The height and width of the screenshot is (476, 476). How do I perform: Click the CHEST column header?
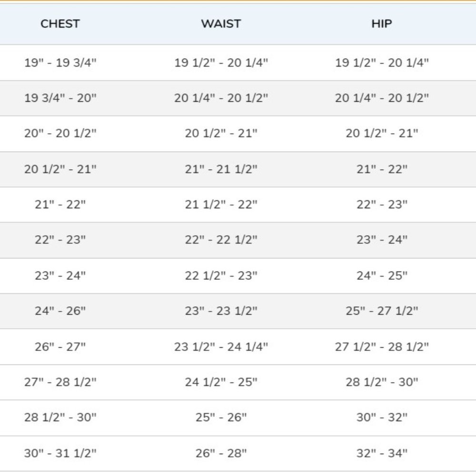60,24
